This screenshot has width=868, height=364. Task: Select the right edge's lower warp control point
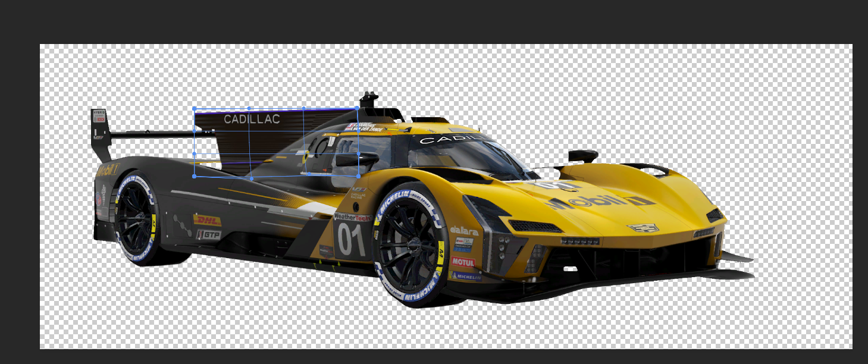pyautogui.click(x=358, y=154)
